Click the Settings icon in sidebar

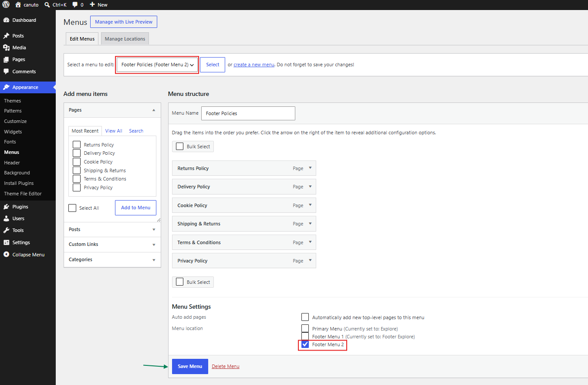[6, 242]
